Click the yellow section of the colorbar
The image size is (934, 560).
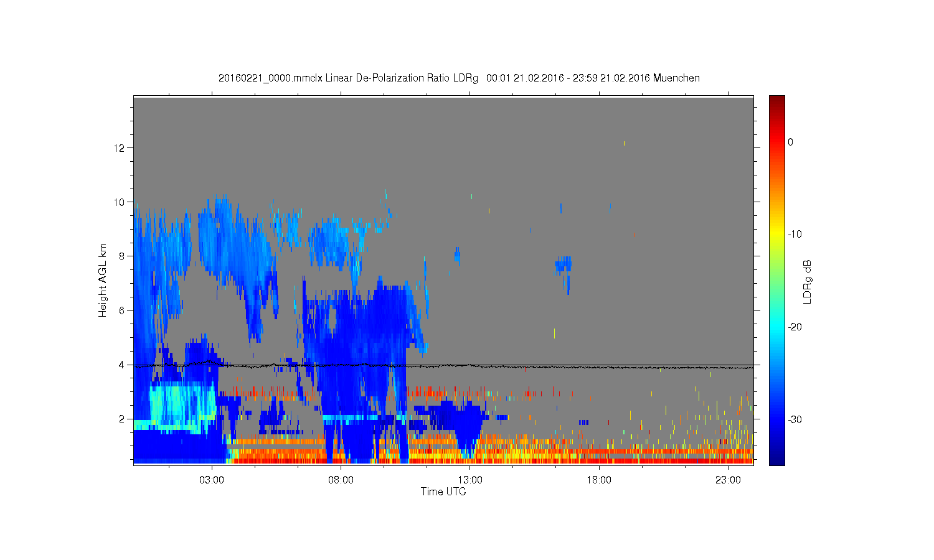777,235
